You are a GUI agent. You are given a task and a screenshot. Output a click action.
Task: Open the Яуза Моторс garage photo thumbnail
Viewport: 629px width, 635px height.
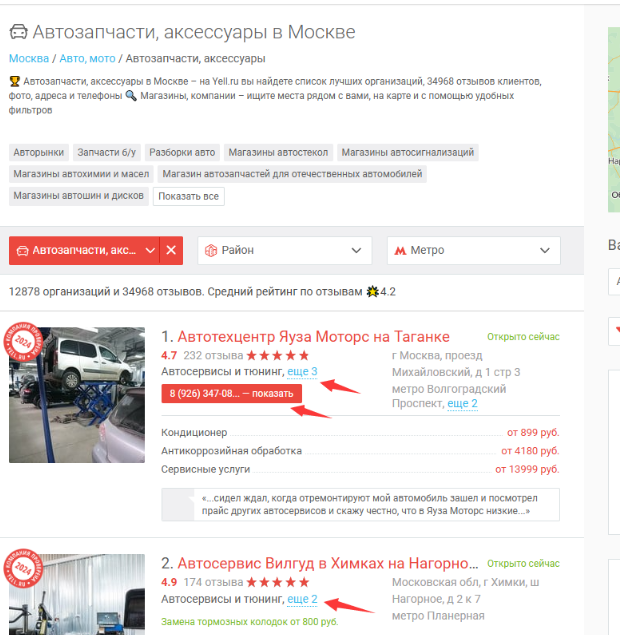[x=77, y=395]
